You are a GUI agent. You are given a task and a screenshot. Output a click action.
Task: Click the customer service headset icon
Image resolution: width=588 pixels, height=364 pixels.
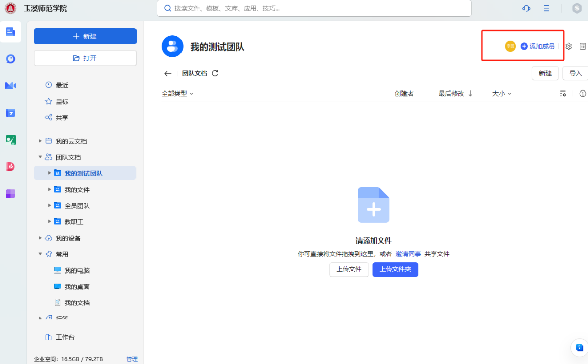pos(526,8)
